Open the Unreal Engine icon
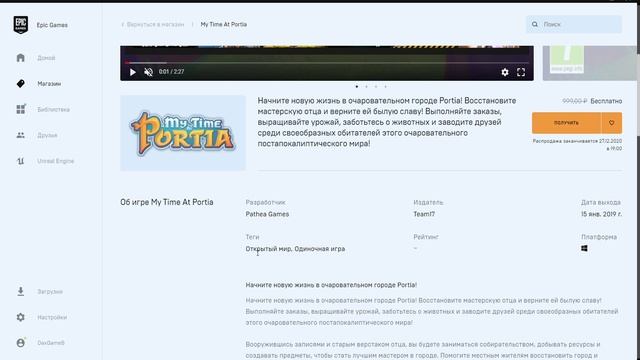 pos(20,161)
